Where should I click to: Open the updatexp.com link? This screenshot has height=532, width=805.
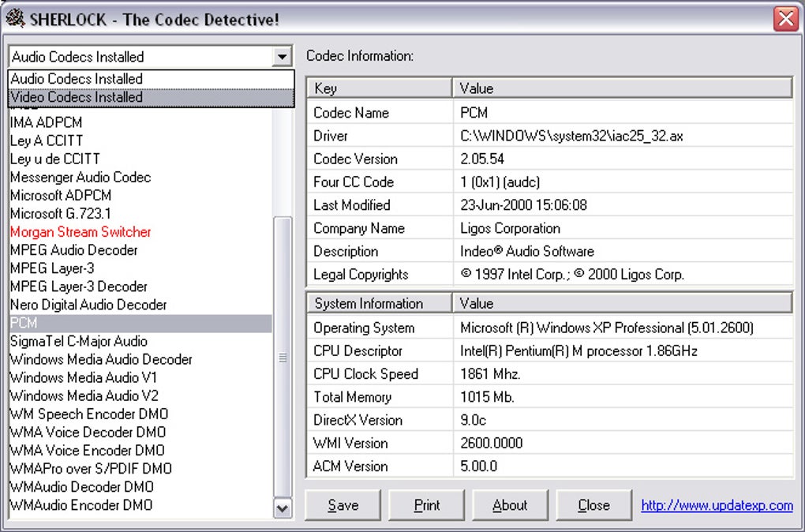717,506
